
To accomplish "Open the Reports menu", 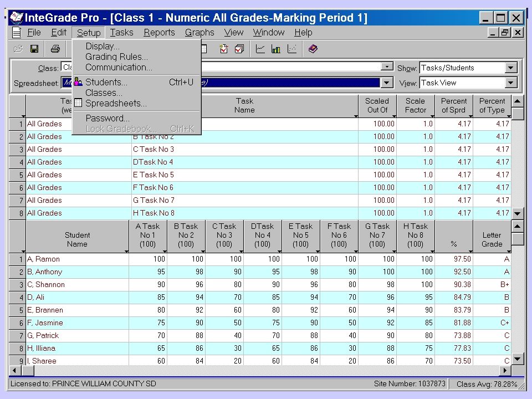I will pos(159,33).
